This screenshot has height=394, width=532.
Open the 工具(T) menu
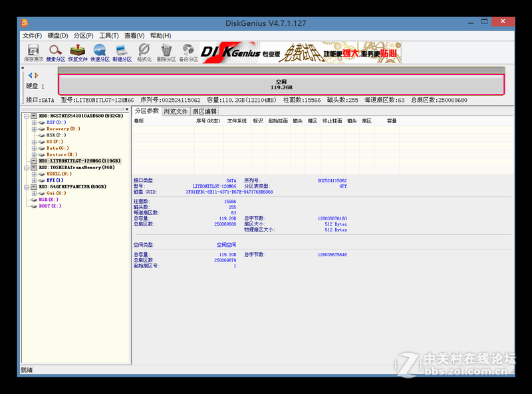click(x=106, y=35)
